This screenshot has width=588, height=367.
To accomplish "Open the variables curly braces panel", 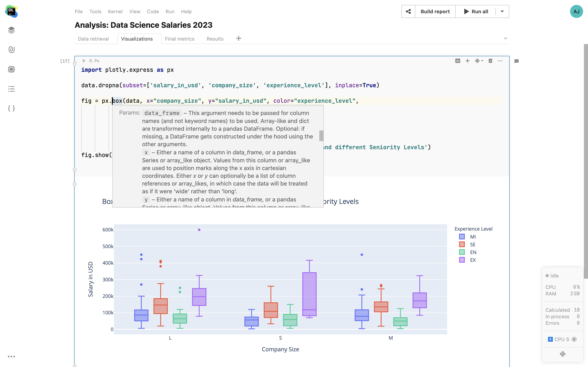I will pyautogui.click(x=11, y=108).
